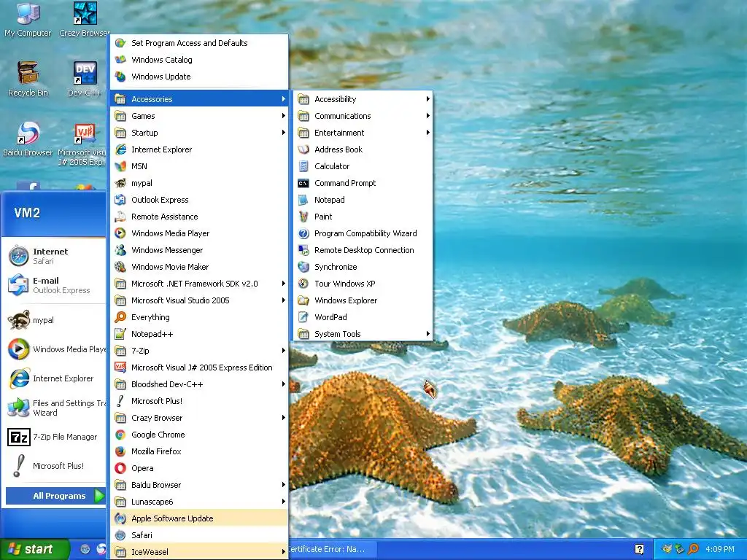Open Microsoft Visual J# 2005 Express Edition icon
The height and width of the screenshot is (560, 747).
pyautogui.click(x=120, y=367)
